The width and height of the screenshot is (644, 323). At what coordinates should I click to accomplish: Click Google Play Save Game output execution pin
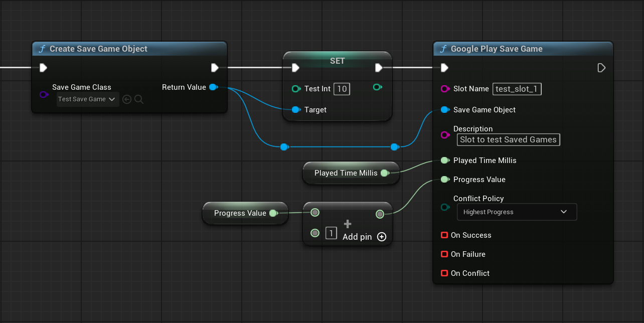click(x=601, y=68)
